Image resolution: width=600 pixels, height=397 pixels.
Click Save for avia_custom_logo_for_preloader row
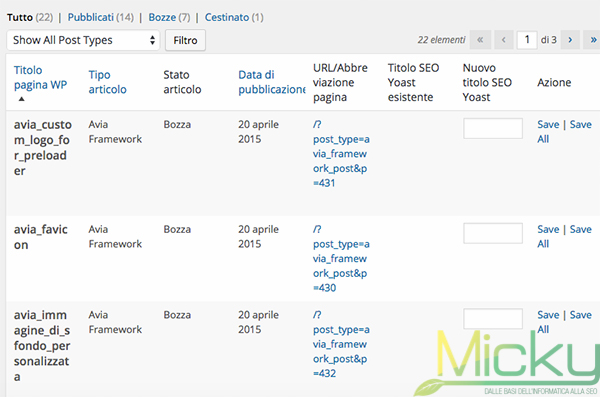tap(548, 124)
